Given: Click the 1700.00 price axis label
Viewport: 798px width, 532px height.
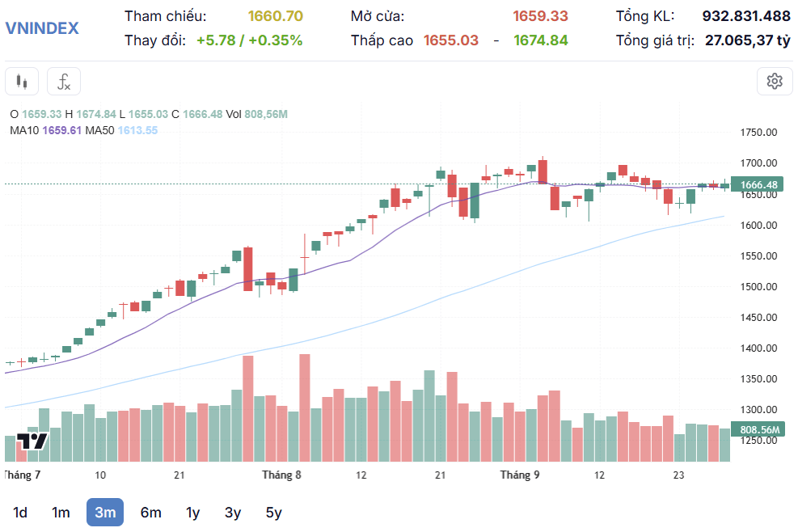Looking at the screenshot, I should point(758,163).
